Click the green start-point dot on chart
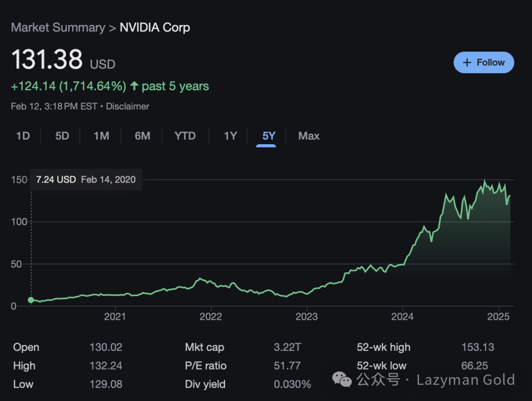 [x=31, y=300]
